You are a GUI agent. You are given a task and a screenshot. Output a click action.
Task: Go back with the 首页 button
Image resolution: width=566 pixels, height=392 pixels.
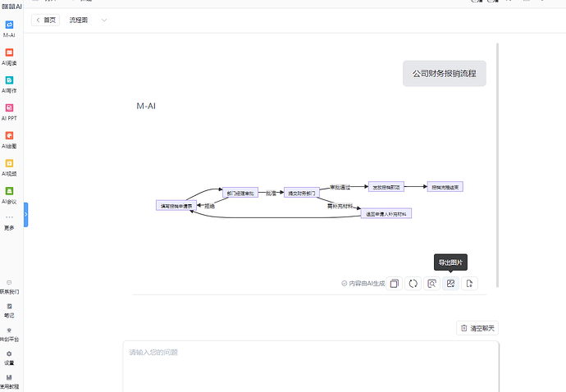[45, 20]
